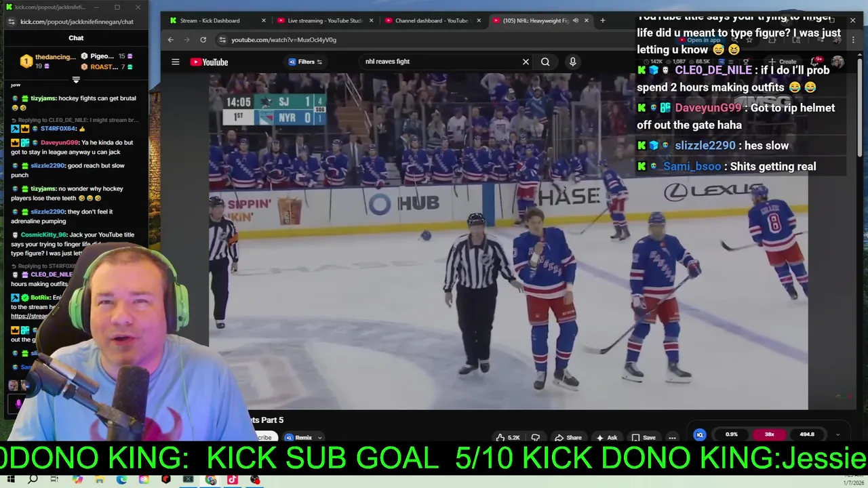Reload the YouTube page

click(203, 40)
